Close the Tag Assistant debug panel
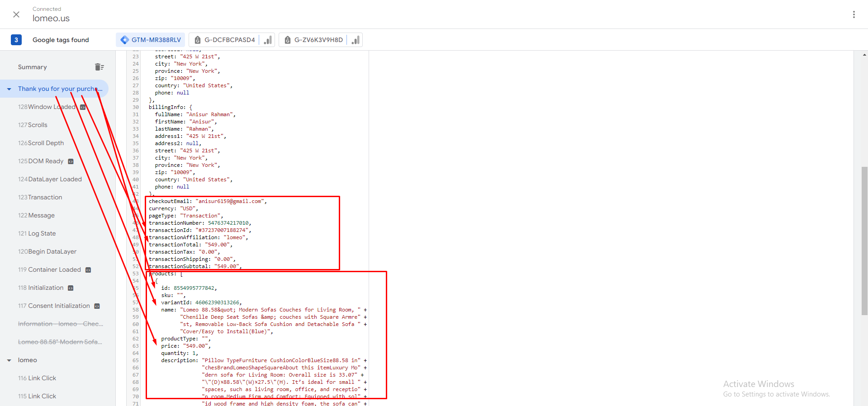 pyautogui.click(x=16, y=14)
